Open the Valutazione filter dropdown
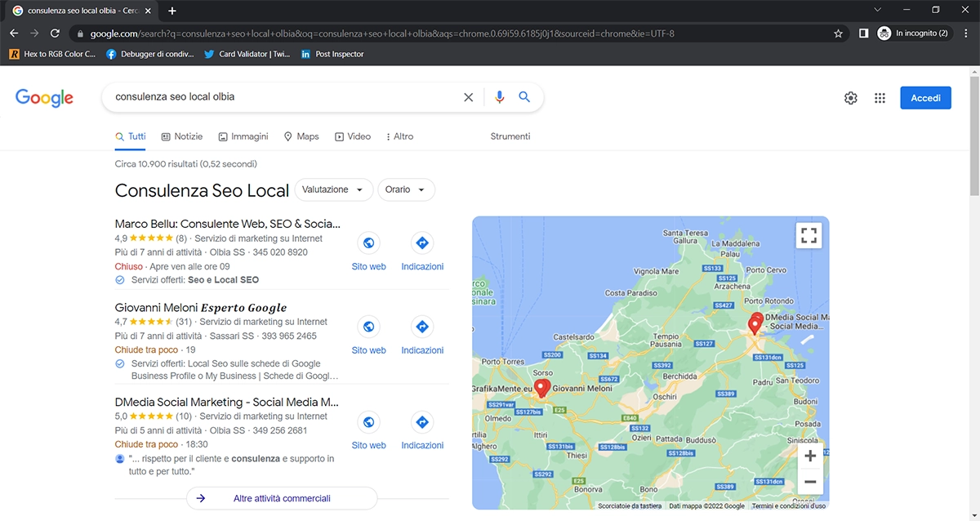 coord(334,189)
